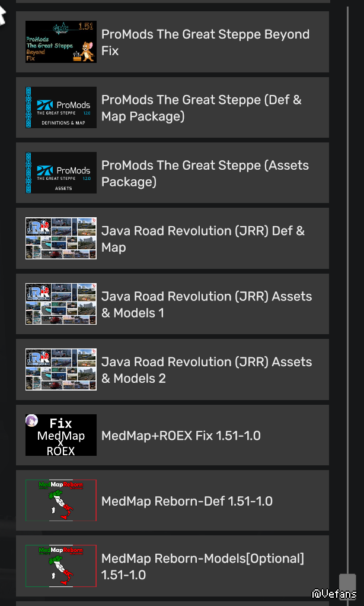
Task: Click the MedMap Reborn-Def Italy map thumbnail
Action: [60, 500]
